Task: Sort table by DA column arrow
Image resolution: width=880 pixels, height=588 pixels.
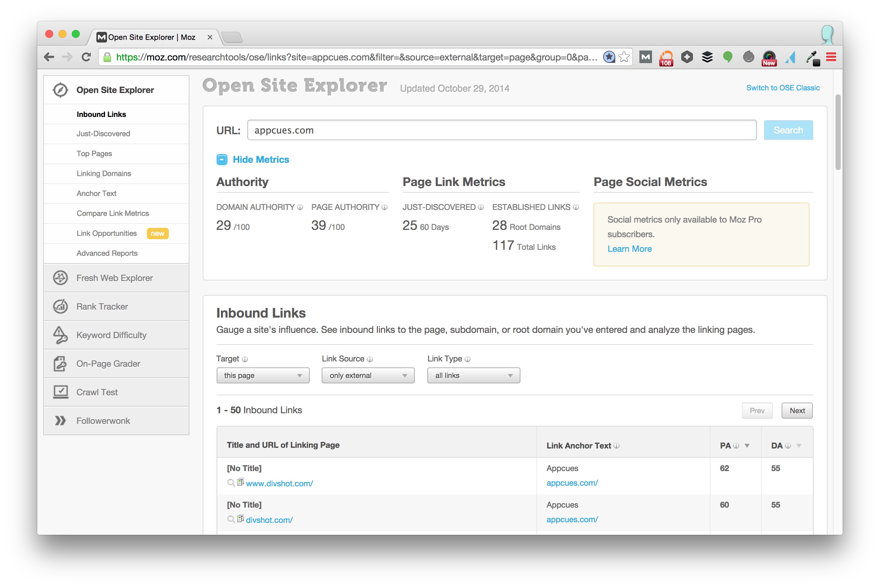Action: (x=799, y=445)
